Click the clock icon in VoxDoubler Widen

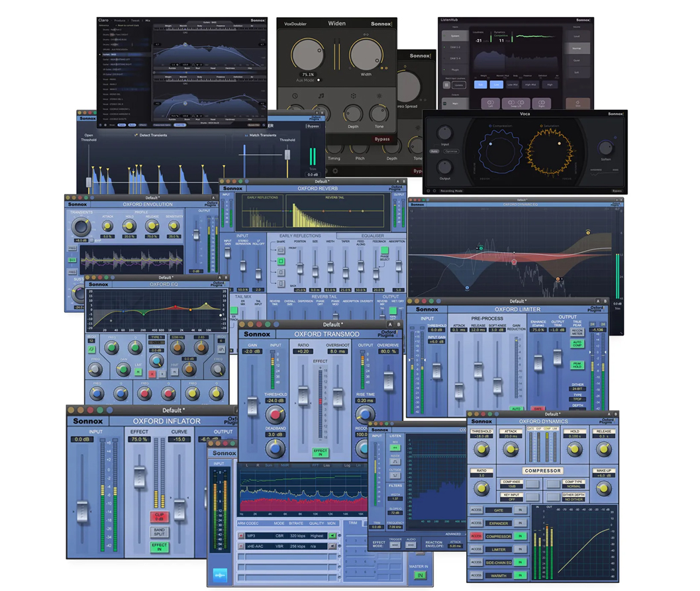[x=295, y=96]
